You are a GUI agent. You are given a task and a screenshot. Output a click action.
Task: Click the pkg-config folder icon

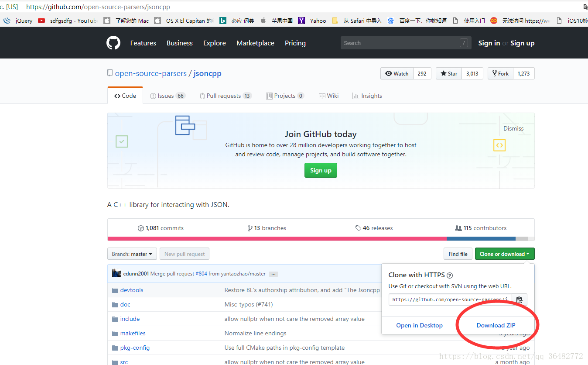tap(115, 348)
